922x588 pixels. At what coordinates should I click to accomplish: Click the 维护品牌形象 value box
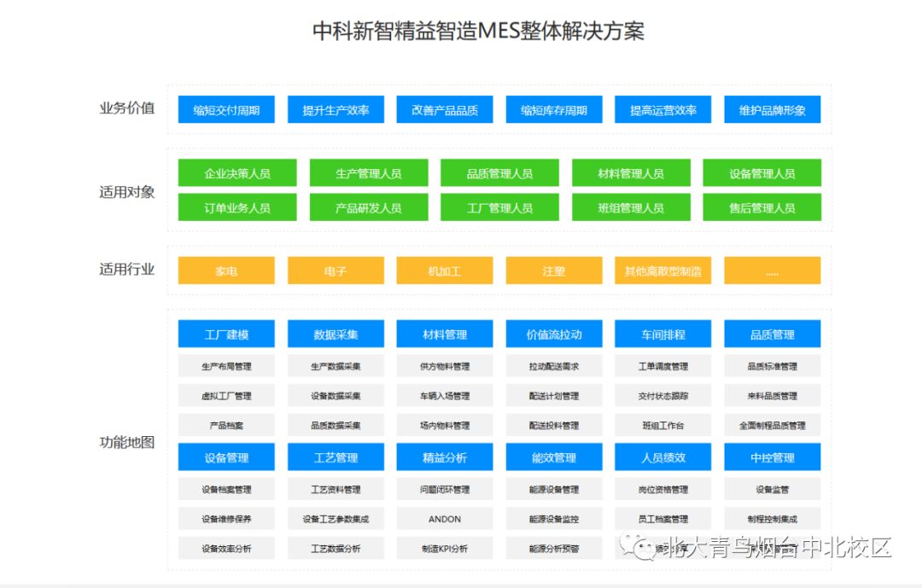[772, 109]
